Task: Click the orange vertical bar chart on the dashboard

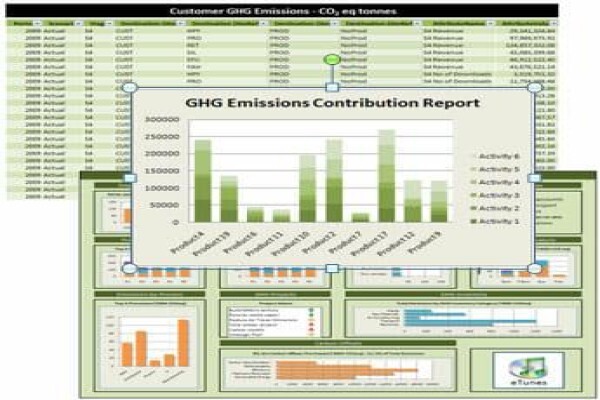Action: [x=150, y=346]
